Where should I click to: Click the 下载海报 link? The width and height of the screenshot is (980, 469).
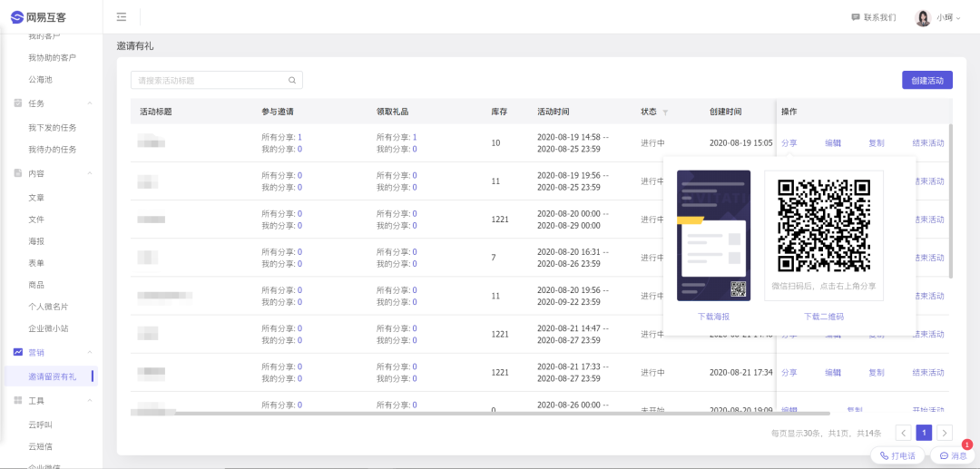tap(713, 317)
